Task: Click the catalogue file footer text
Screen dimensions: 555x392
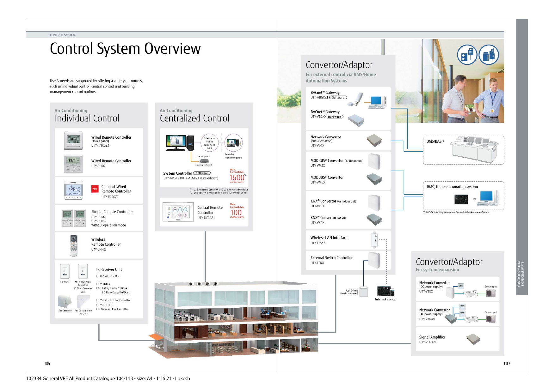Action: 108,378
